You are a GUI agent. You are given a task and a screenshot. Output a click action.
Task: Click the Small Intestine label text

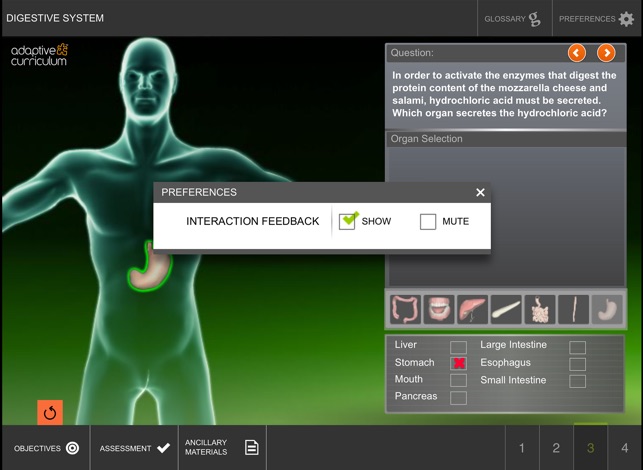point(513,380)
